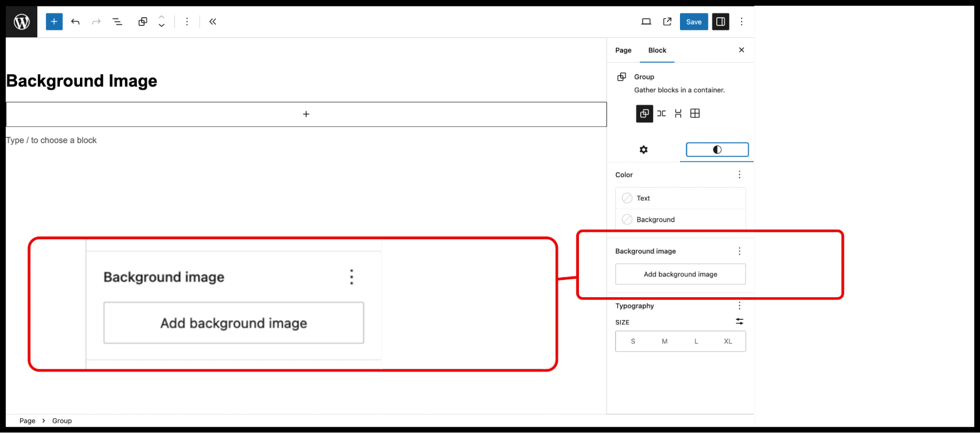The height and width of the screenshot is (433, 980).
Task: Click Add background image button
Action: (x=680, y=274)
